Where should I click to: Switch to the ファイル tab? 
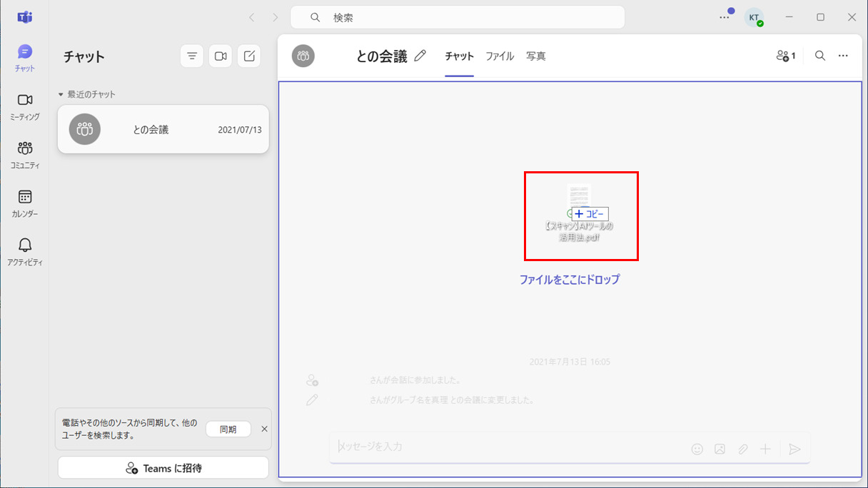tap(499, 55)
